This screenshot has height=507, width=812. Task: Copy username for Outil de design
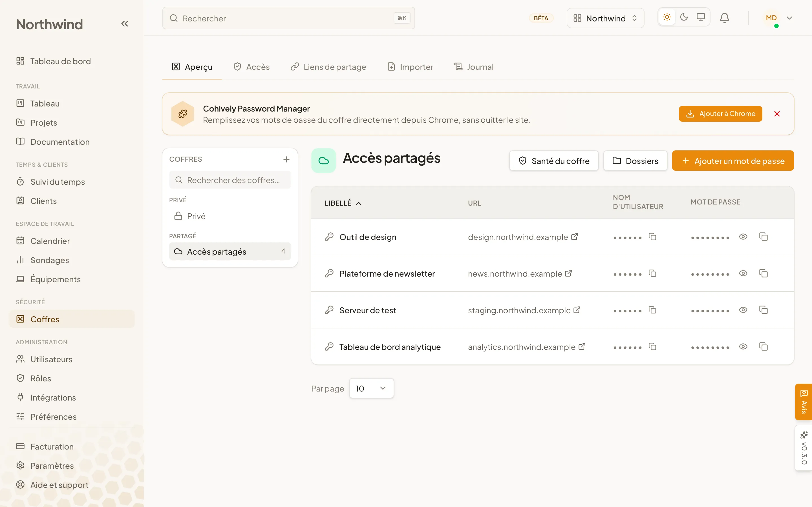652,237
